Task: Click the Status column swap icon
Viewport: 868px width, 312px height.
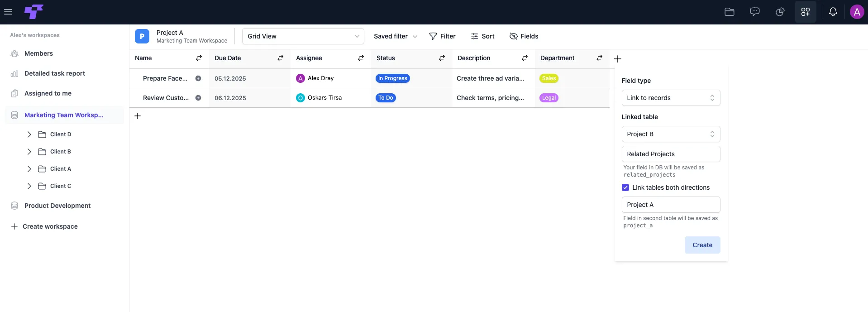Action: coord(442,58)
